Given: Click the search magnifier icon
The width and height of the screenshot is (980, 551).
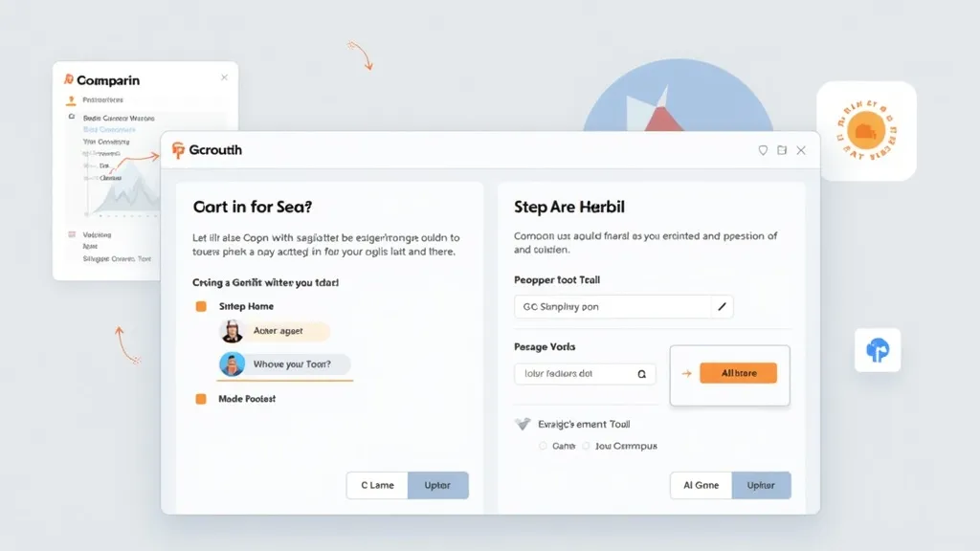Looking at the screenshot, I should (x=641, y=374).
